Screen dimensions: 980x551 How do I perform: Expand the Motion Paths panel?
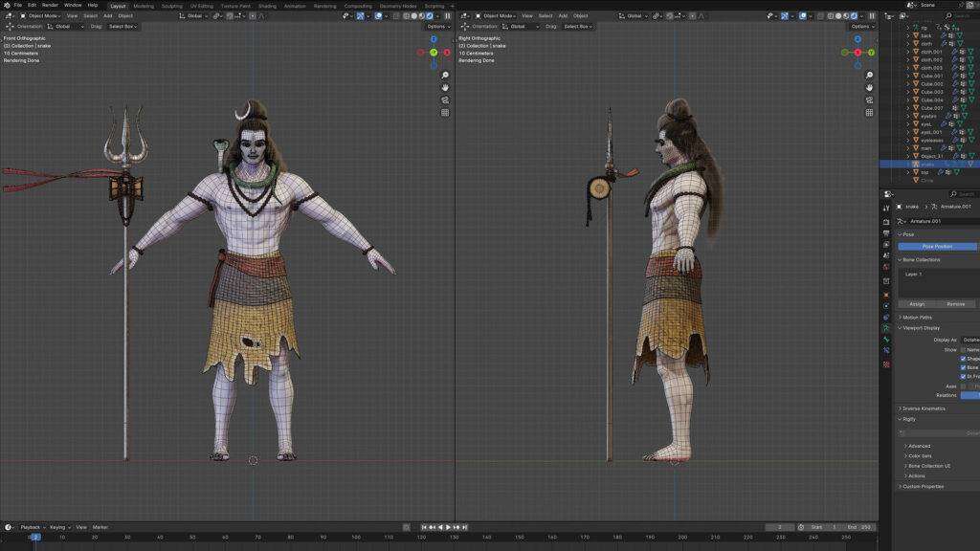[x=917, y=318]
